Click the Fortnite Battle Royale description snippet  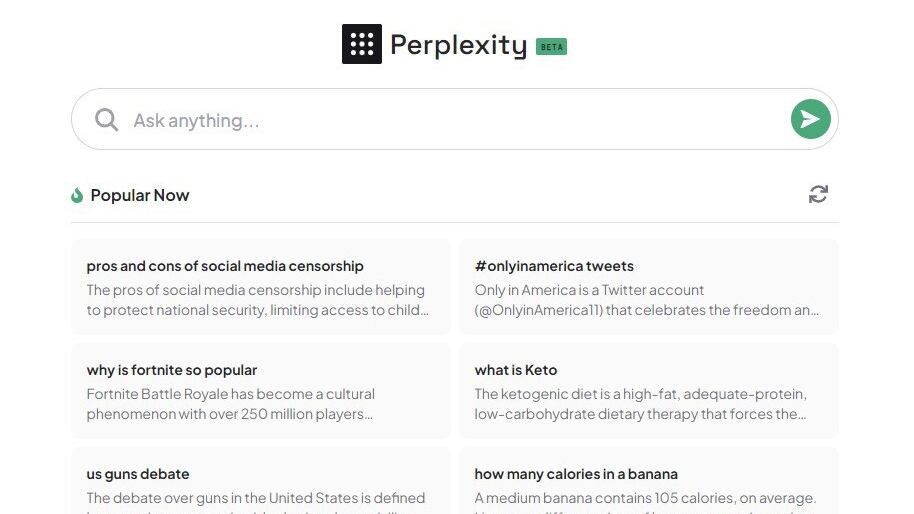[x=231, y=404]
